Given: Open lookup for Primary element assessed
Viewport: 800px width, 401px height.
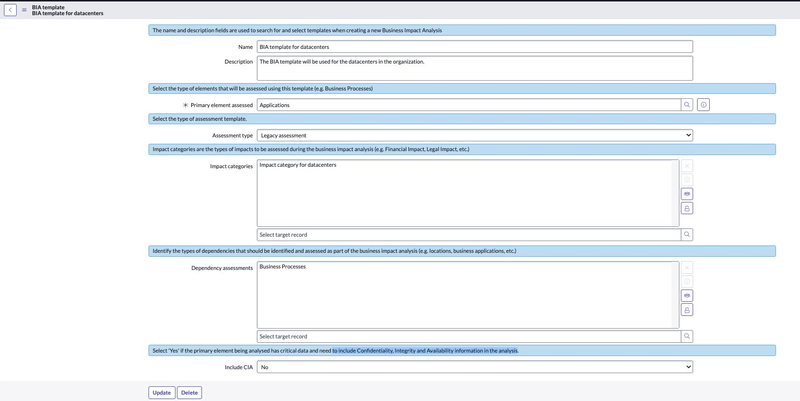Looking at the screenshot, I should pyautogui.click(x=687, y=105).
